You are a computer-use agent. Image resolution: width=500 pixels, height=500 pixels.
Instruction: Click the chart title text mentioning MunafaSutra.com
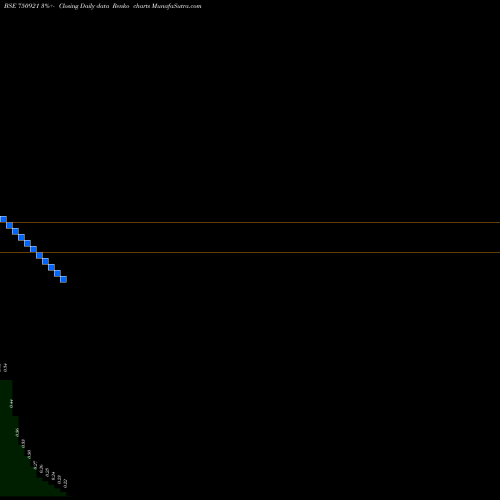point(103,6)
